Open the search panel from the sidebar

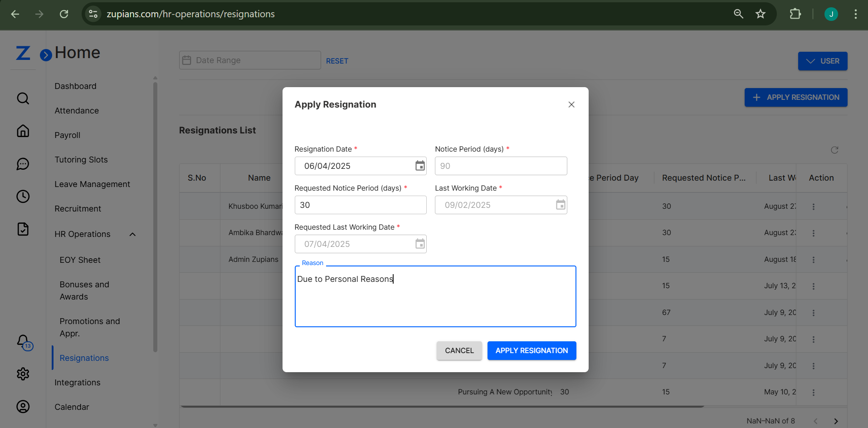click(23, 98)
